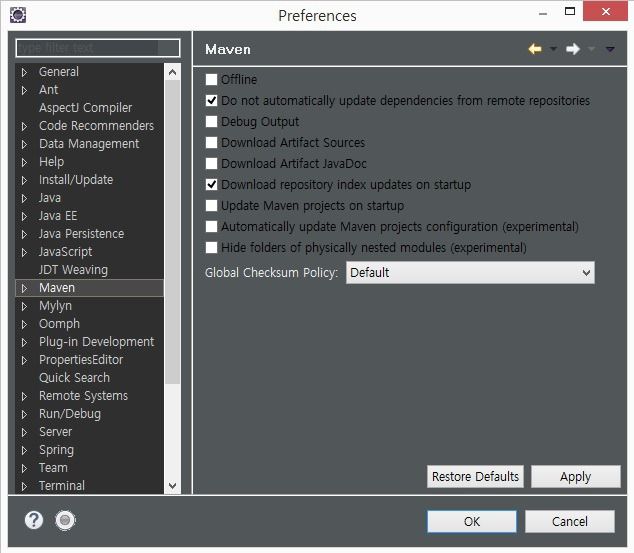Click the tree scrollbar down arrow
The image size is (634, 553).
[172, 485]
